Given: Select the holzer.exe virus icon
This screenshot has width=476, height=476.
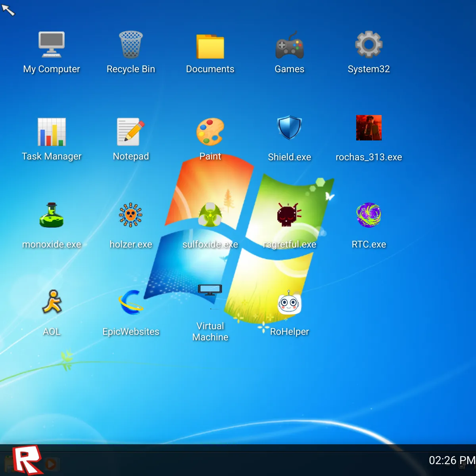Looking at the screenshot, I should [131, 215].
